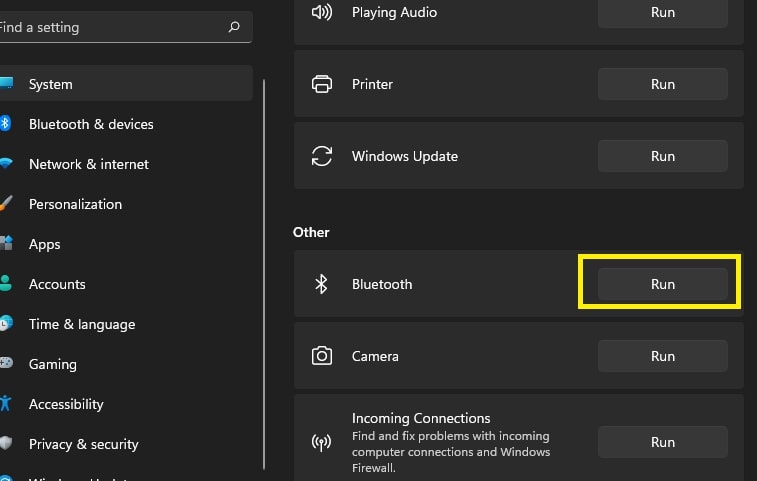Click the search magnifier icon

234,27
